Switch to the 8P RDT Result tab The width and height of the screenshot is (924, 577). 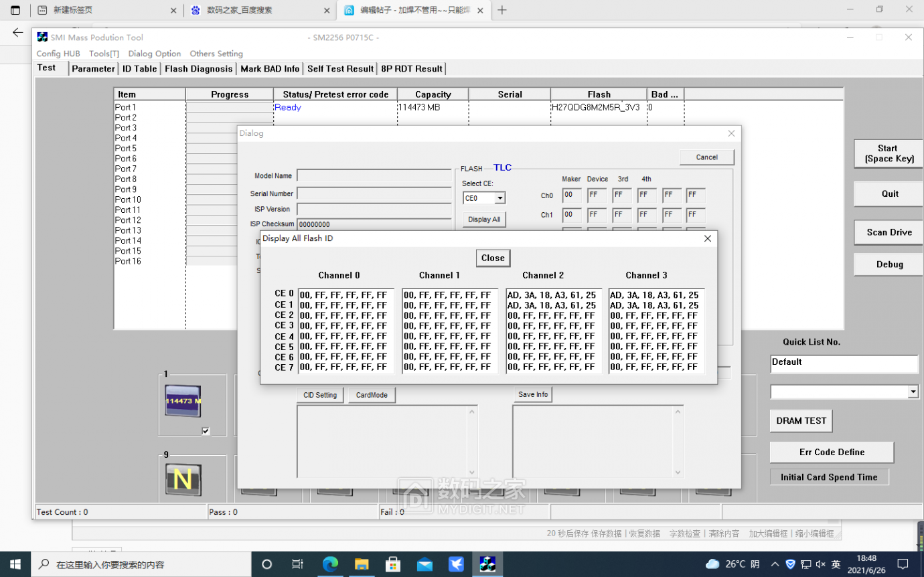coord(412,68)
